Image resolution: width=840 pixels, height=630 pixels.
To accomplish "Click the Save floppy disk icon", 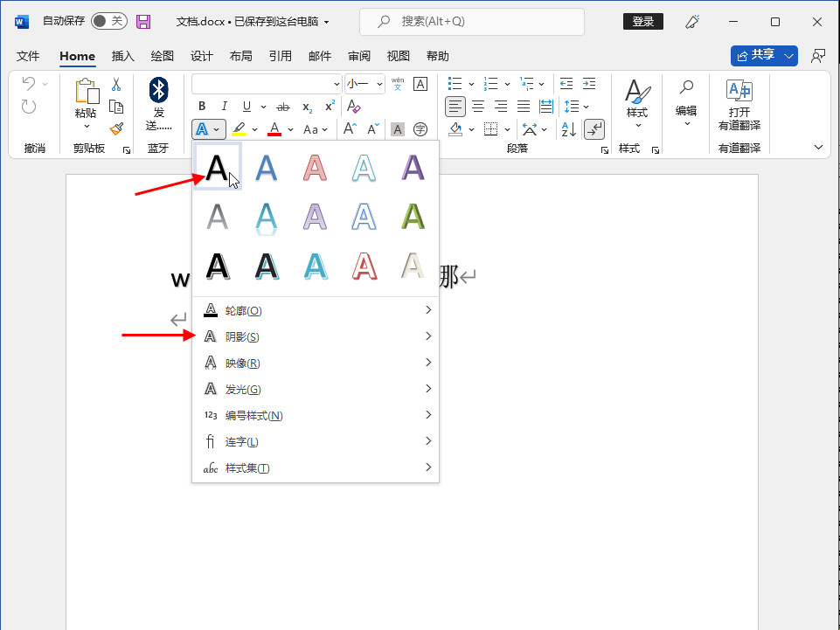I will coord(143,22).
